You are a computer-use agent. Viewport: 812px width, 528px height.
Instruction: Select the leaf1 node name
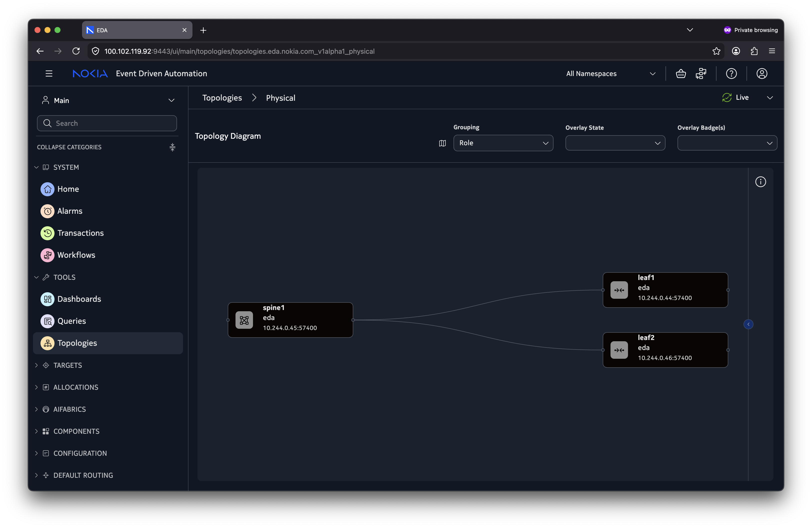[646, 278]
